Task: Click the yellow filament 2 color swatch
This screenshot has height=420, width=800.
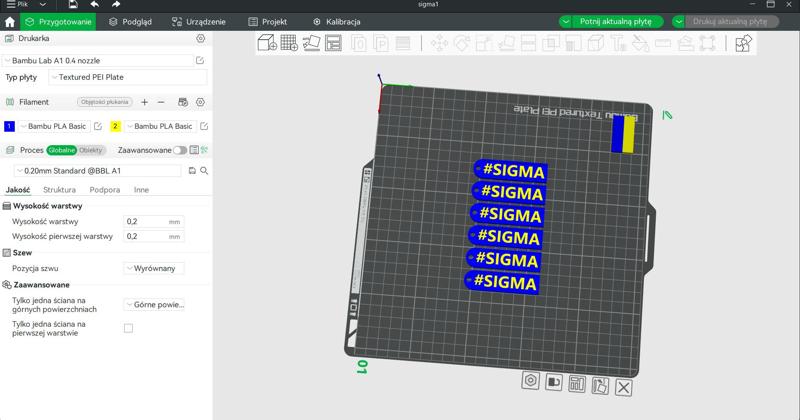Action: click(x=115, y=126)
